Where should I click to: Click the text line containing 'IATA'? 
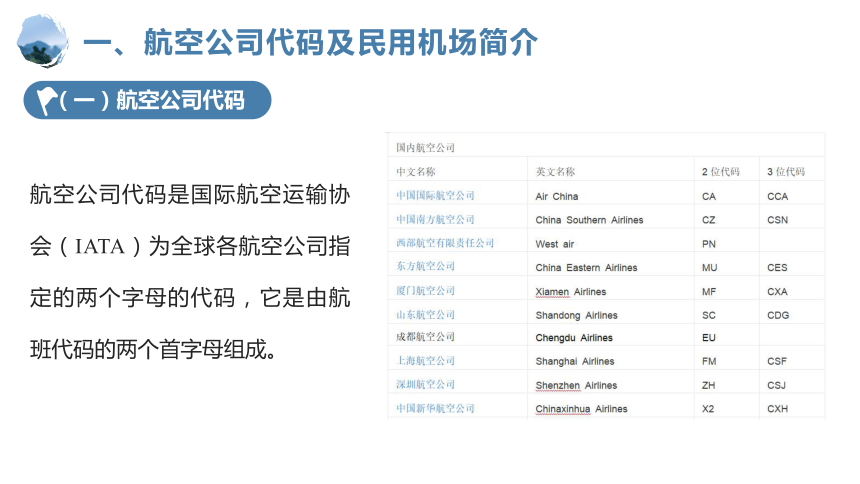[x=190, y=246]
